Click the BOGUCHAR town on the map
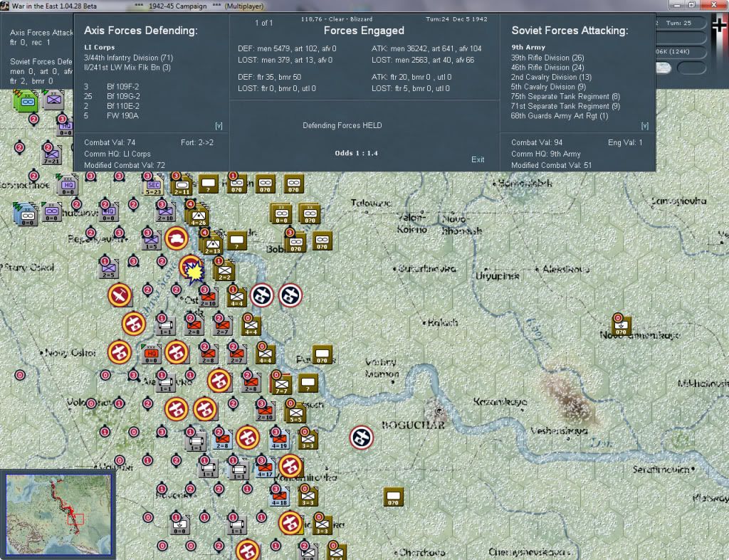 tap(414, 425)
